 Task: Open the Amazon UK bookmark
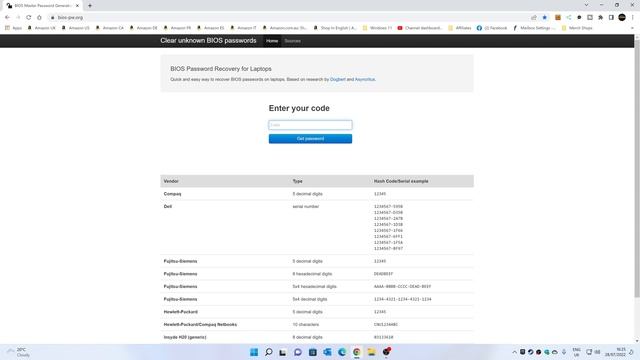coord(42,28)
